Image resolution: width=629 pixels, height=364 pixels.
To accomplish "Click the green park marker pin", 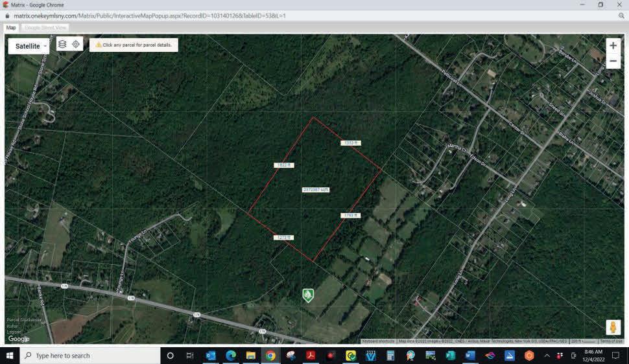I will (307, 295).
